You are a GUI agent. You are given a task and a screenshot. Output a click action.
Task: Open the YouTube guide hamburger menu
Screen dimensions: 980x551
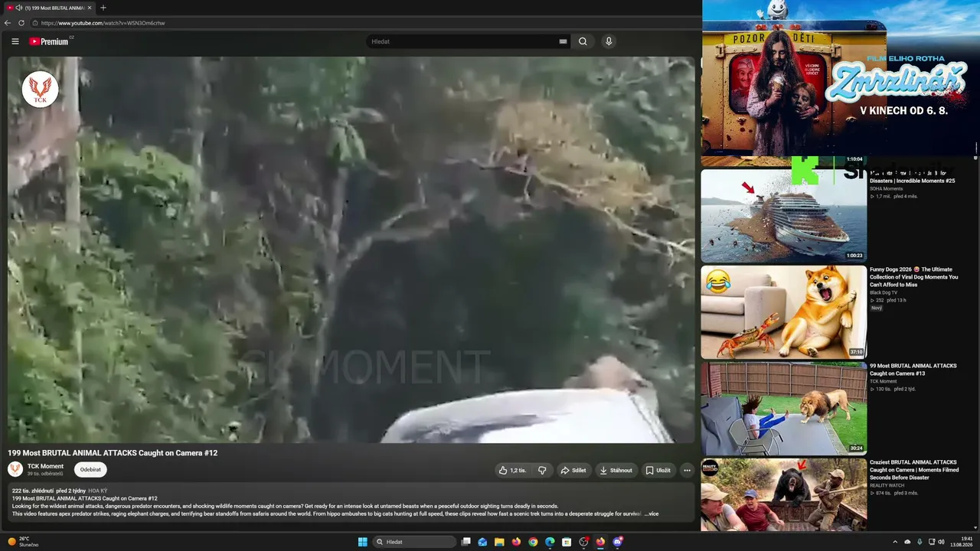[x=15, y=41]
